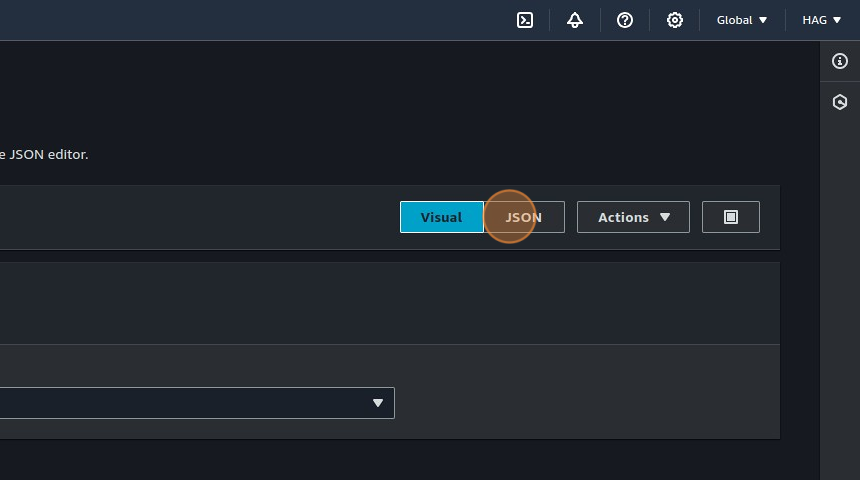
Task: Open the CloudShell terminal icon
Action: 525,20
